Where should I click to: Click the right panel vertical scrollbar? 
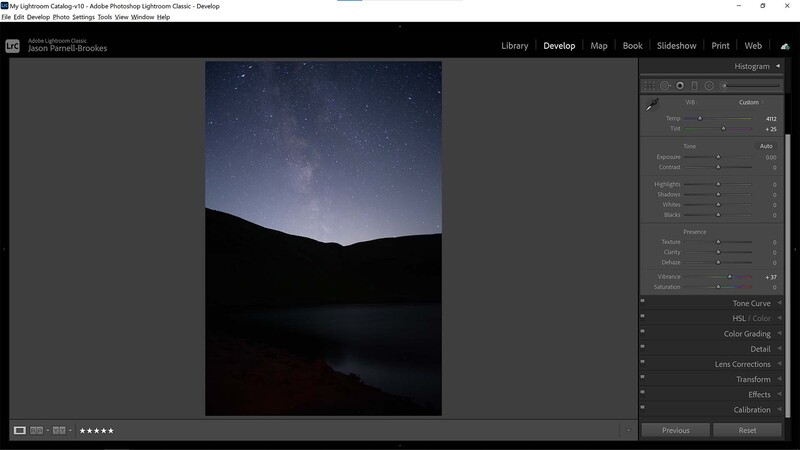[788, 276]
